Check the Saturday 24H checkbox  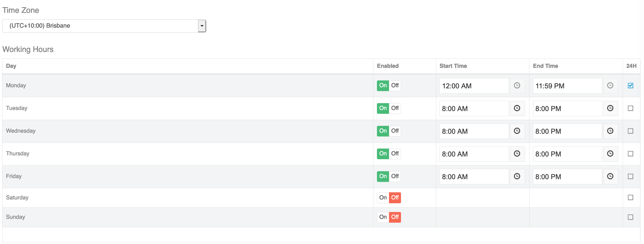(x=630, y=197)
